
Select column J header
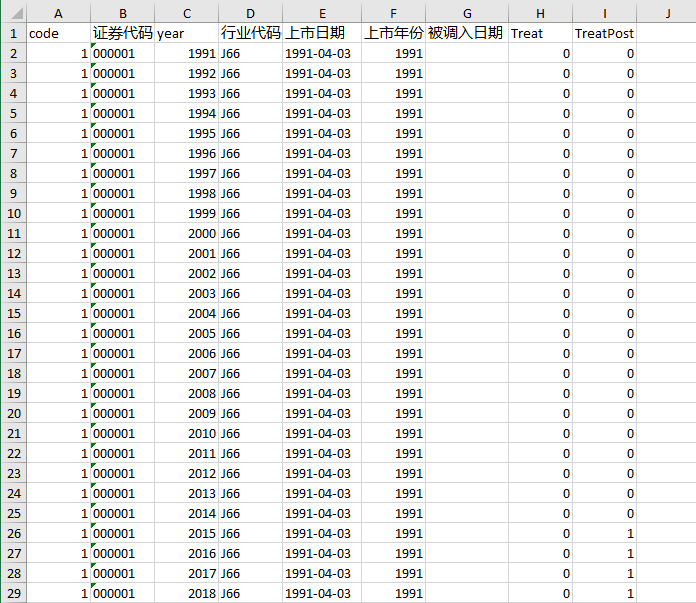pos(666,13)
